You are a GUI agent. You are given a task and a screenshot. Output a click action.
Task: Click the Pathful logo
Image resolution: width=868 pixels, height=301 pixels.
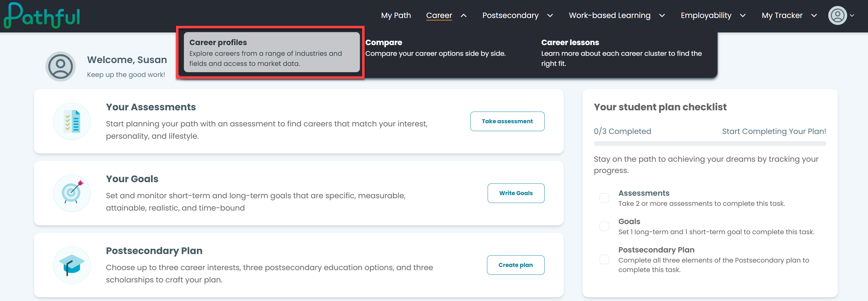pos(42,15)
